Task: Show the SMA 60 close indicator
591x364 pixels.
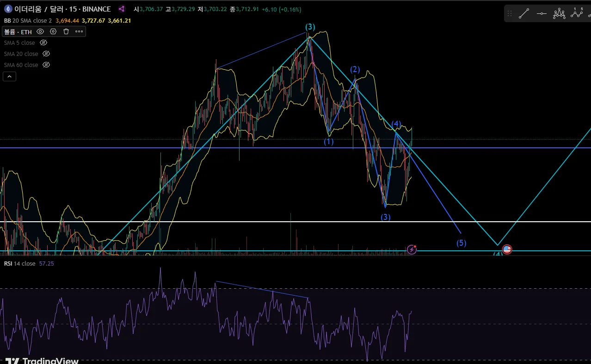Action: click(46, 65)
